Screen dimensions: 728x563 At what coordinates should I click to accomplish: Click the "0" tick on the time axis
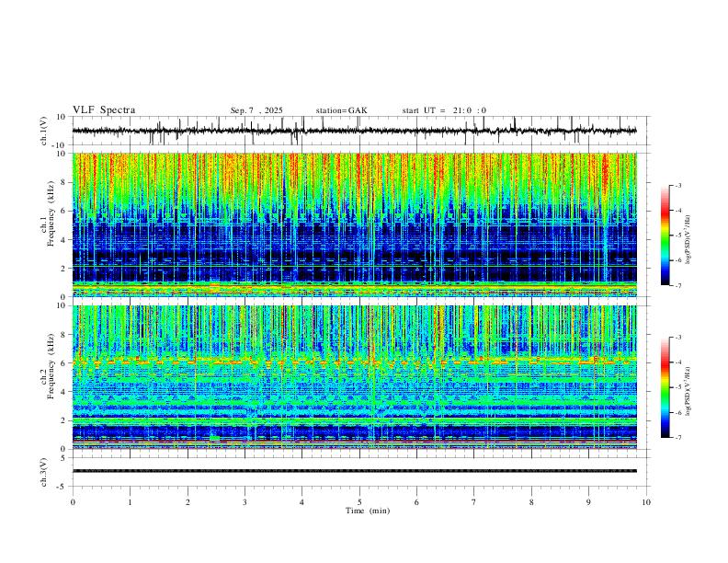[73, 502]
